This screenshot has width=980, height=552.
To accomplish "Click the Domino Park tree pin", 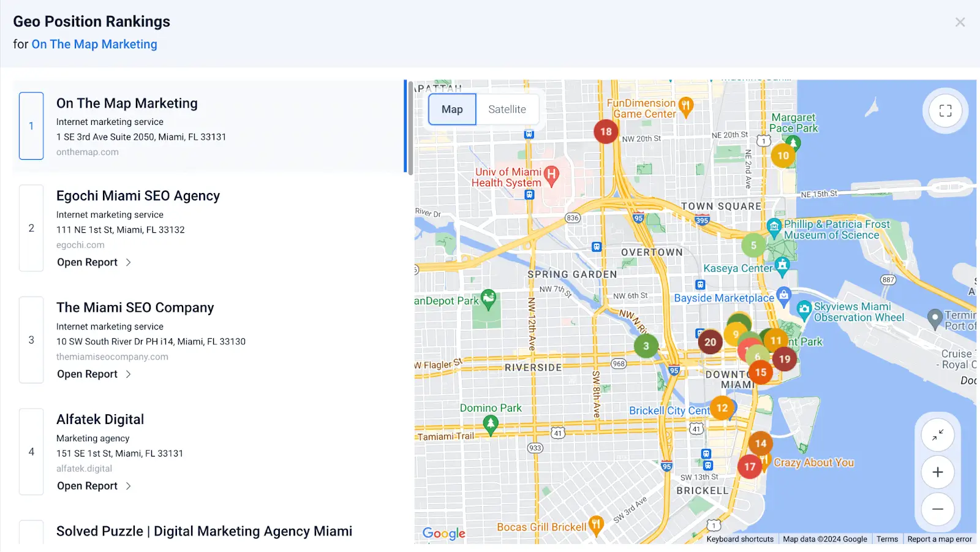I will click(x=490, y=424).
